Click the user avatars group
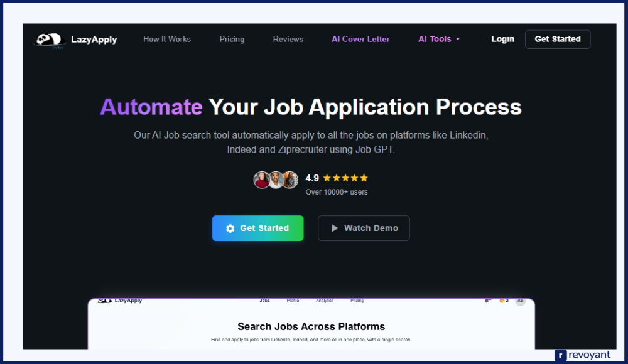Screen dimensions: 628x364 [x=276, y=180]
